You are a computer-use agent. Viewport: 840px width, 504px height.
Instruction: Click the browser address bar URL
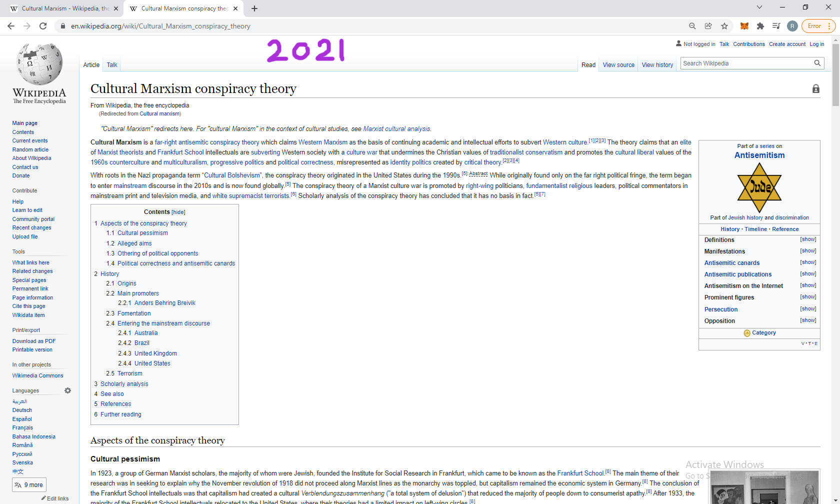(x=160, y=26)
